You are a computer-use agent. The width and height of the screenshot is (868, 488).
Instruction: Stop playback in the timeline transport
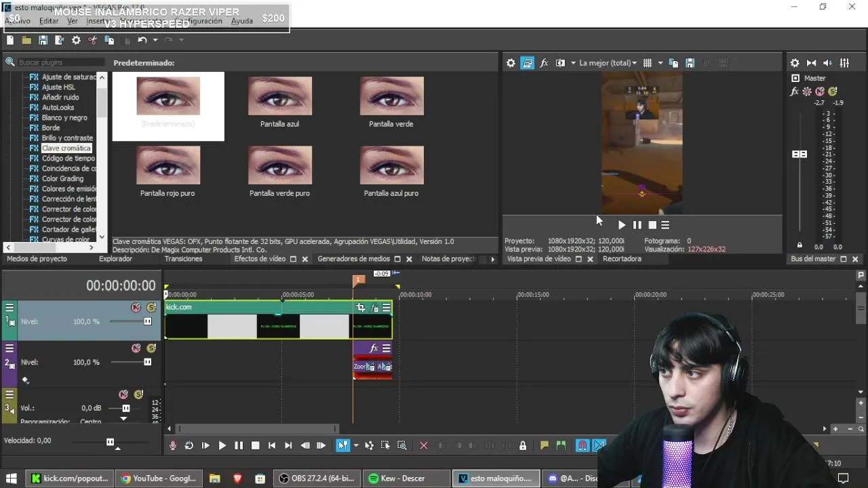255,445
